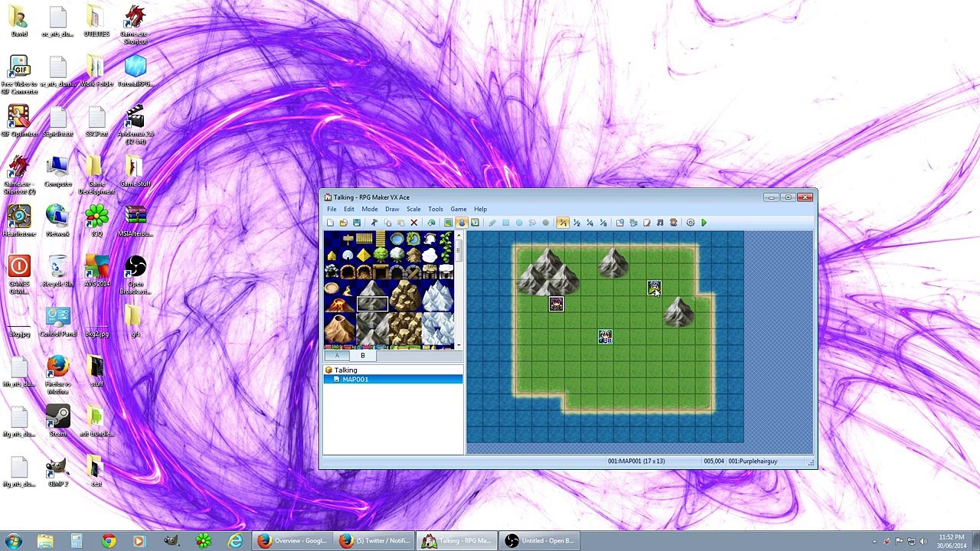
Task: Click the red X Delete icon
Action: click(x=414, y=223)
